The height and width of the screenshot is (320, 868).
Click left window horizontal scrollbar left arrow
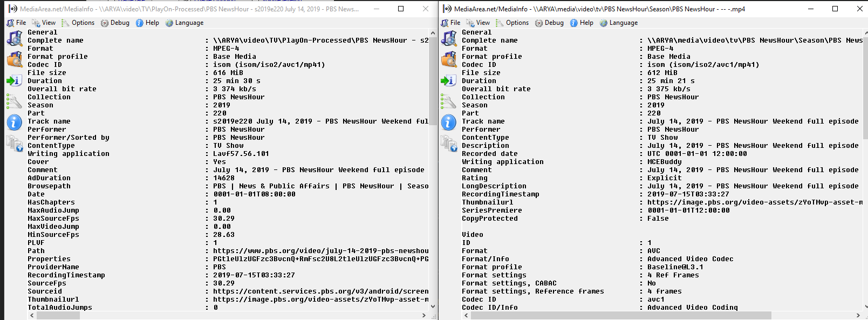click(x=32, y=315)
